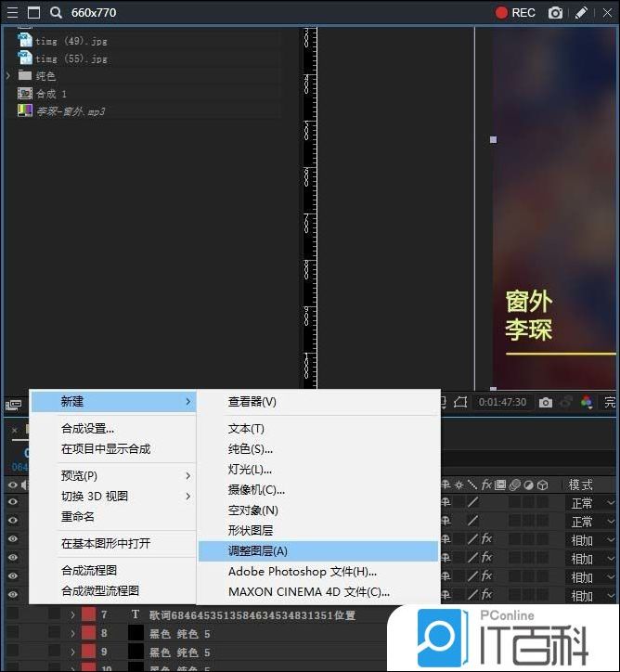Select timg (49).jpg in the project panel

(x=71, y=41)
